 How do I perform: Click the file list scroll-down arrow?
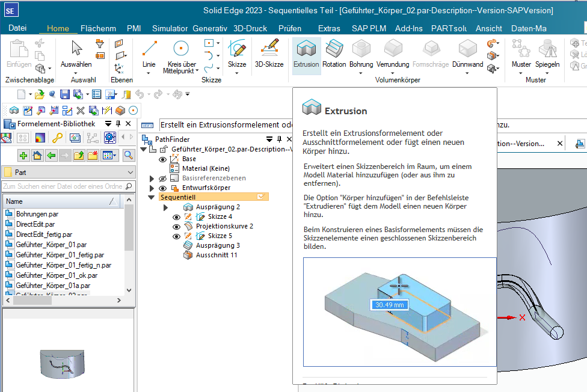tap(129, 290)
